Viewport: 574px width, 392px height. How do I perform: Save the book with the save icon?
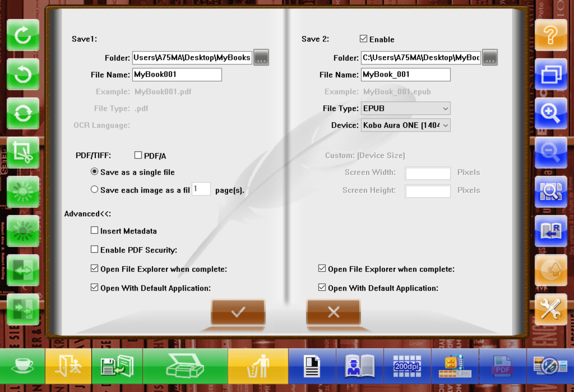coord(117,366)
